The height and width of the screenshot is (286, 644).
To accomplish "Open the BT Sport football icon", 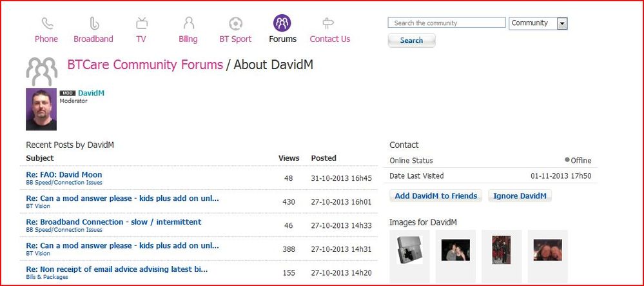I will click(236, 23).
